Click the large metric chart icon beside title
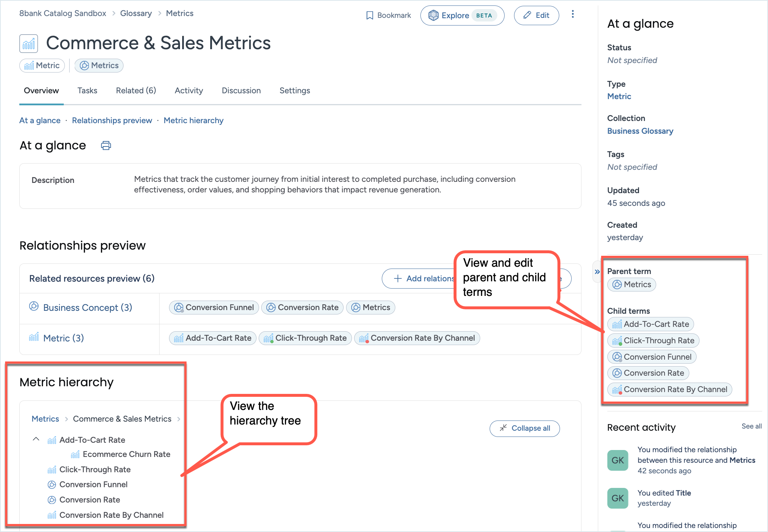 [x=29, y=44]
